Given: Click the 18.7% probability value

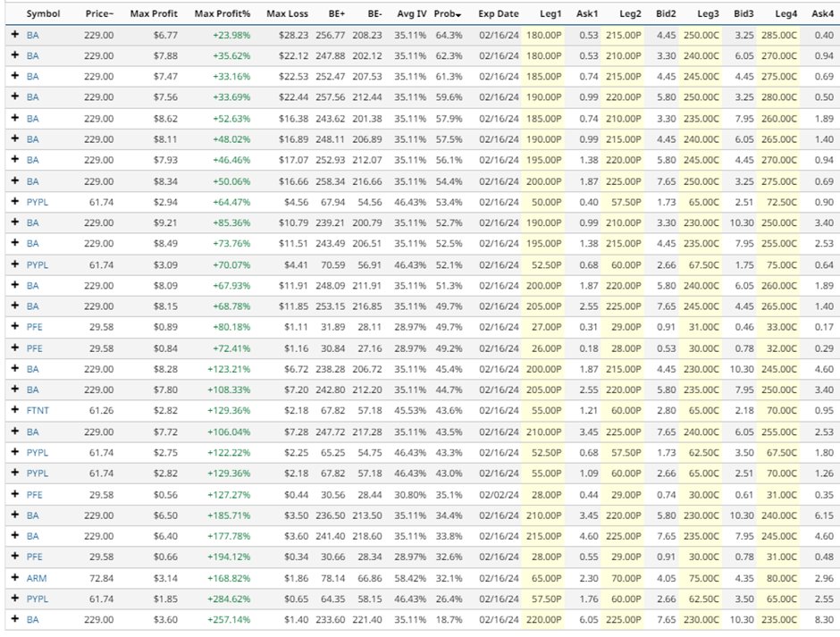Looking at the screenshot, I should [x=449, y=620].
